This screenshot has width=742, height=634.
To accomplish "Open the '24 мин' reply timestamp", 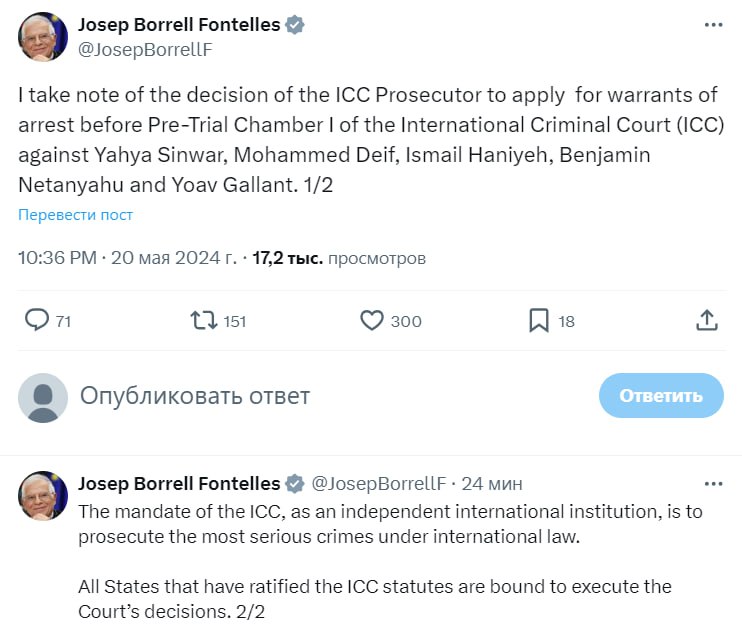I will 492,484.
